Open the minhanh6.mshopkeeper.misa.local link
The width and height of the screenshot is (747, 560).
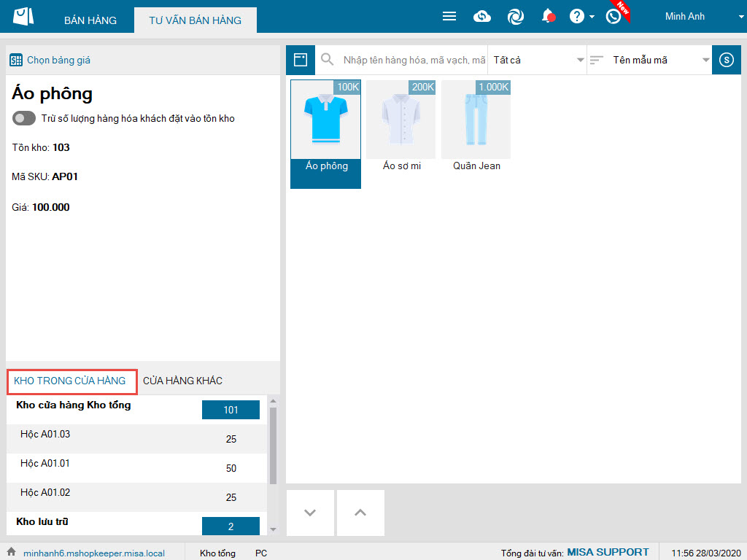click(x=94, y=553)
